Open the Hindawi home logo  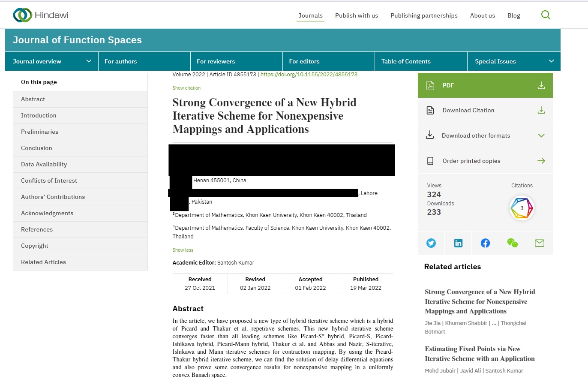[41, 15]
